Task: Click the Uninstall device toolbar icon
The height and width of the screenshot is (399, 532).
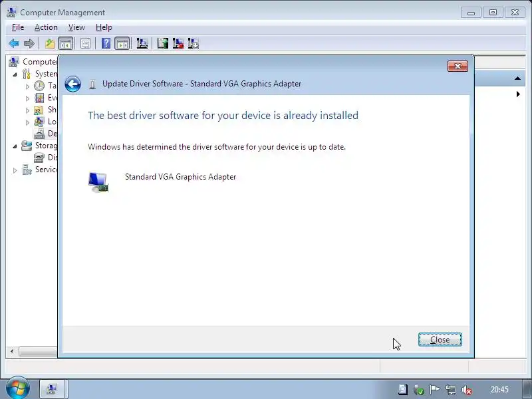Action: tap(178, 43)
